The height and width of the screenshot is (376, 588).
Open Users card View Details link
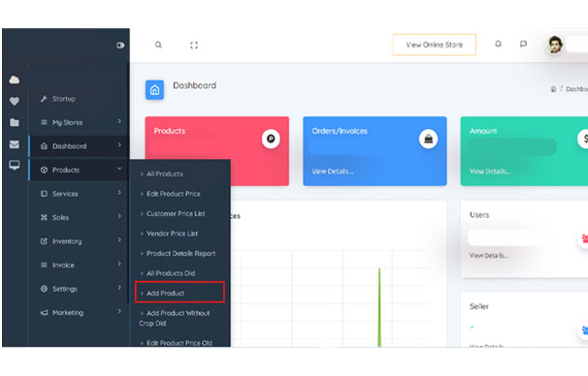coord(489,256)
